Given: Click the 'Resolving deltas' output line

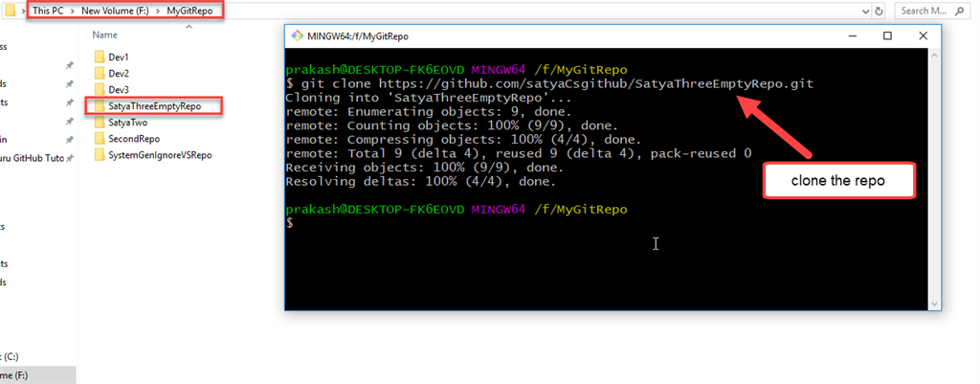Looking at the screenshot, I should point(421,182).
